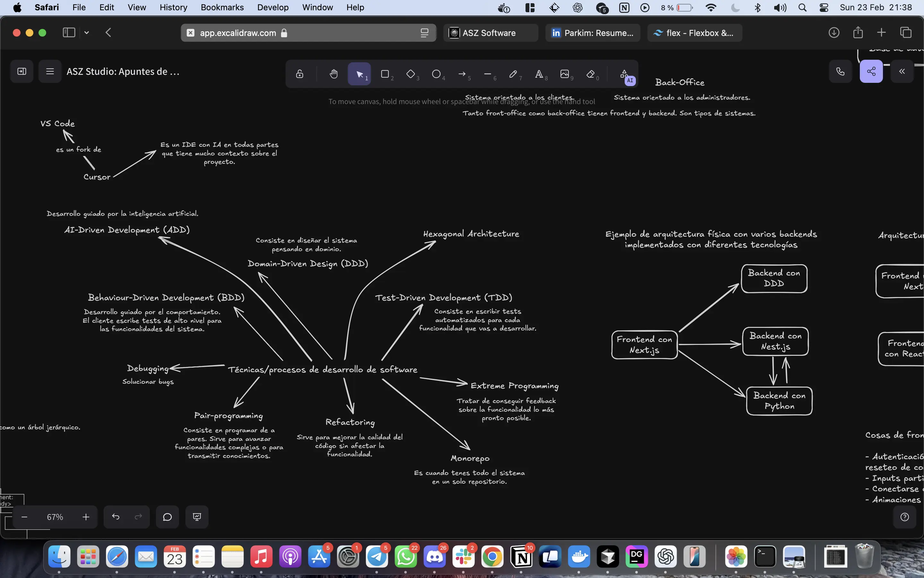This screenshot has width=924, height=578.
Task: Start a call with the phone icon
Action: point(840,72)
